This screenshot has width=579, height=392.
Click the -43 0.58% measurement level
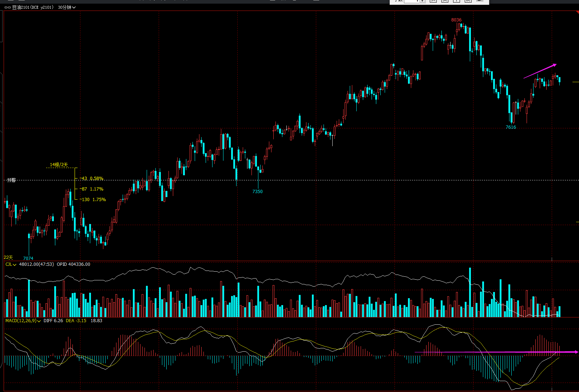click(92, 179)
